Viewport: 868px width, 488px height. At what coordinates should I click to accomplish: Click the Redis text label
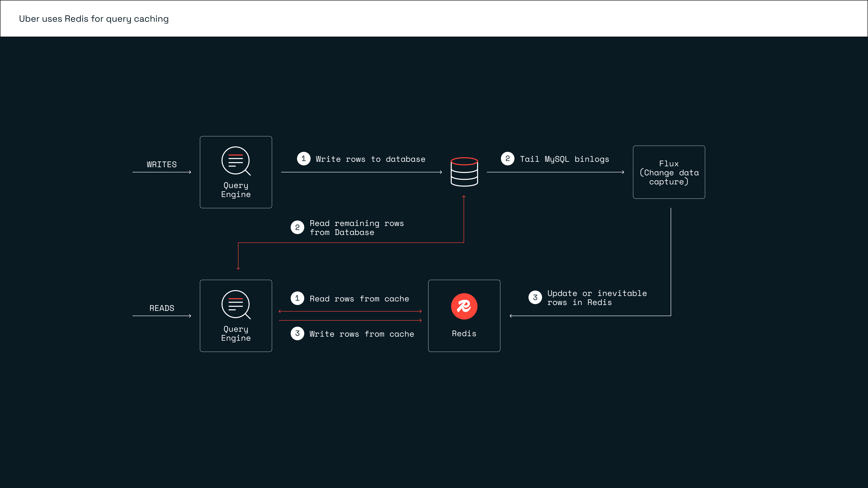[464, 333]
